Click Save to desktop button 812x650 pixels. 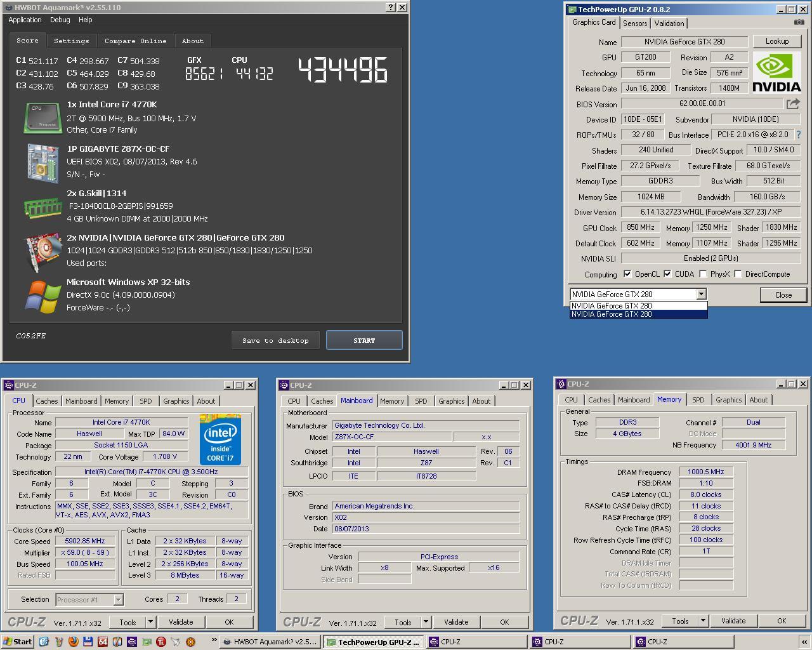pyautogui.click(x=275, y=340)
